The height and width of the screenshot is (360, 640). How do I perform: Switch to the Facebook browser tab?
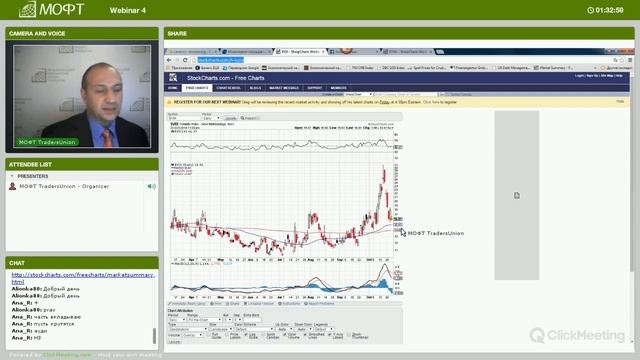pyautogui.click(x=353, y=51)
